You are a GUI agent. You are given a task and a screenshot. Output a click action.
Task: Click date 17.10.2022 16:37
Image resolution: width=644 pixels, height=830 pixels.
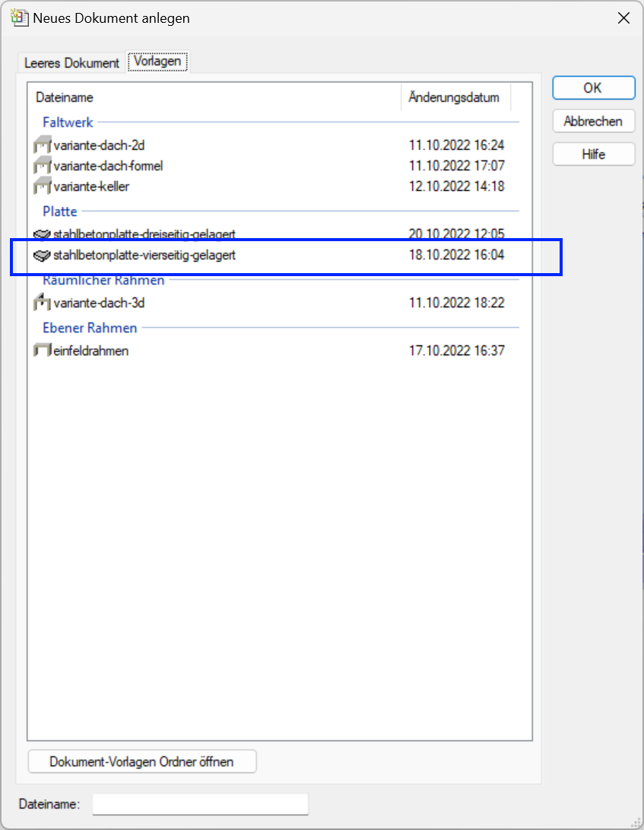456,351
